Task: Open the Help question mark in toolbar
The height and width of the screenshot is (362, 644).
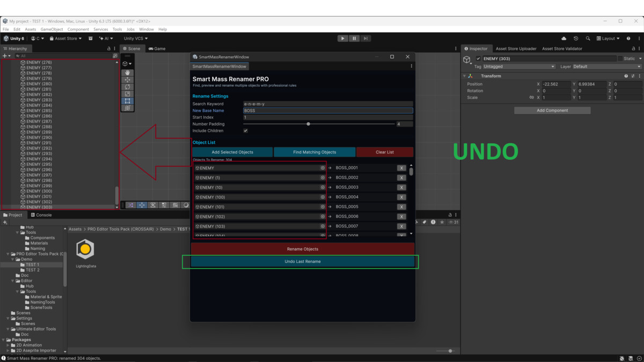Action: (x=628, y=39)
